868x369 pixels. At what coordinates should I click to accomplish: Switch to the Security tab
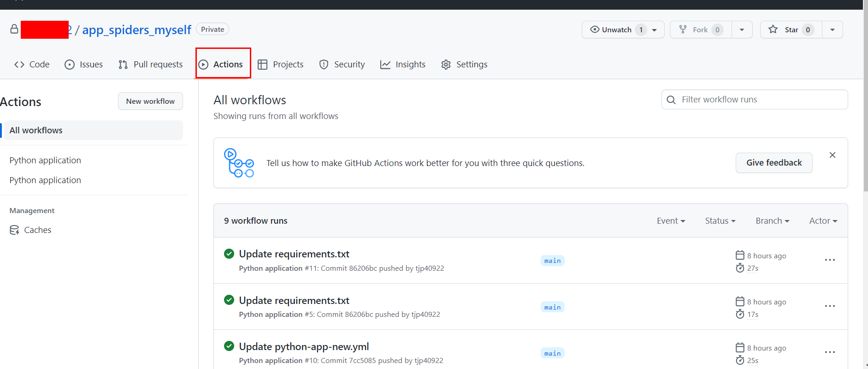pos(342,65)
